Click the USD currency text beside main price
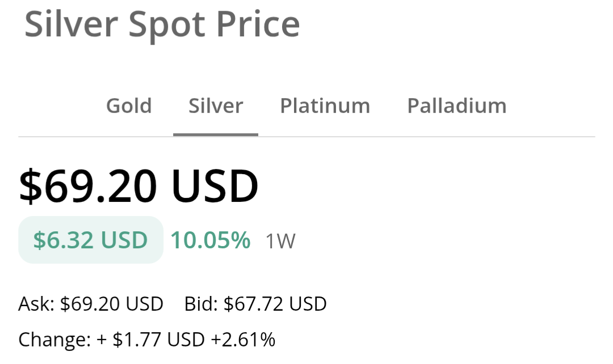The width and height of the screenshot is (613, 364). [215, 187]
